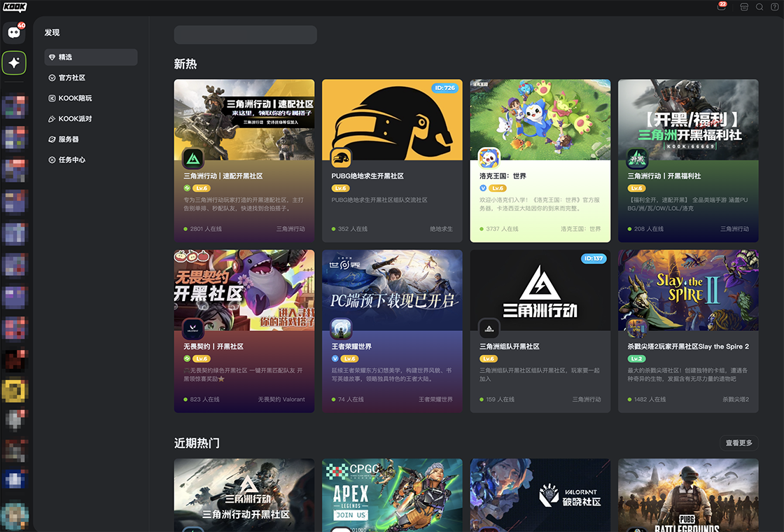Click the 洛克王国: 世界 server avatar icon

tap(489, 159)
